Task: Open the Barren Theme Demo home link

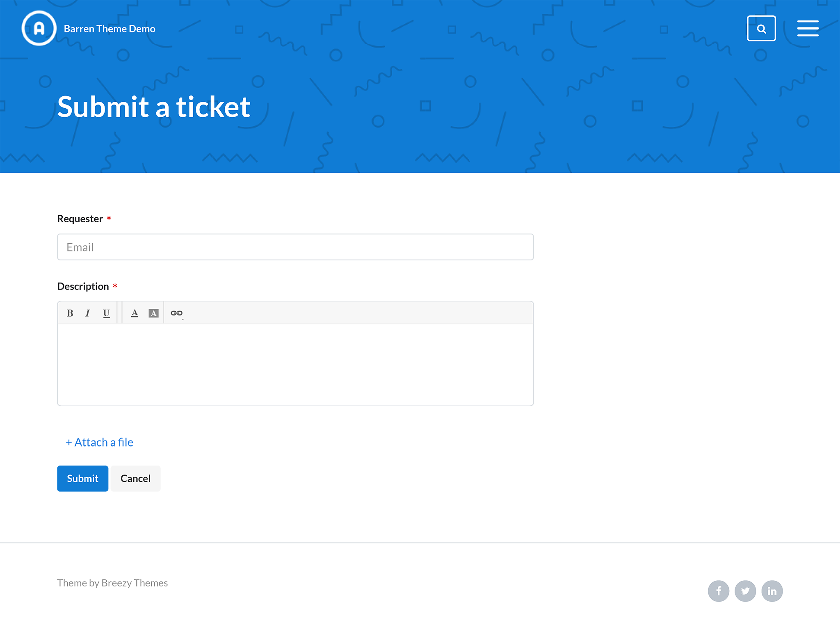Action: tap(110, 29)
